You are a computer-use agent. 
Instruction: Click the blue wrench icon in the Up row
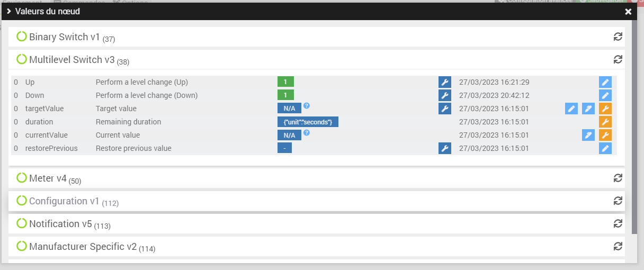click(444, 82)
